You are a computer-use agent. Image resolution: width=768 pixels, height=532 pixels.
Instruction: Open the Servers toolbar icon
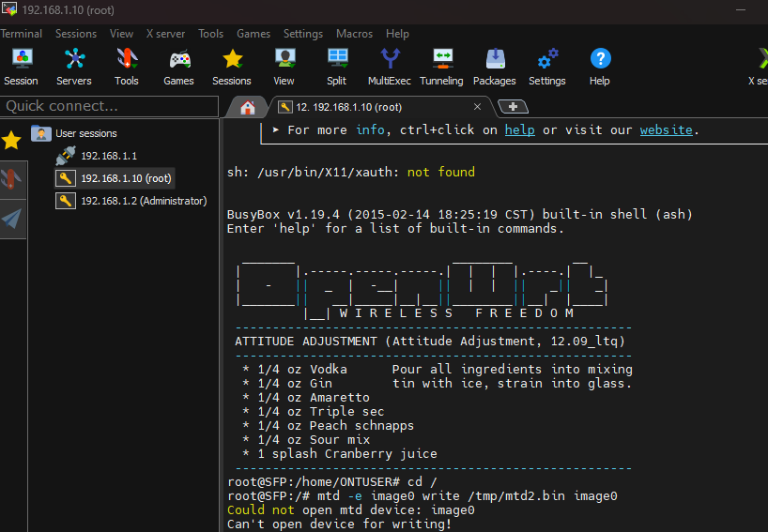tap(74, 67)
